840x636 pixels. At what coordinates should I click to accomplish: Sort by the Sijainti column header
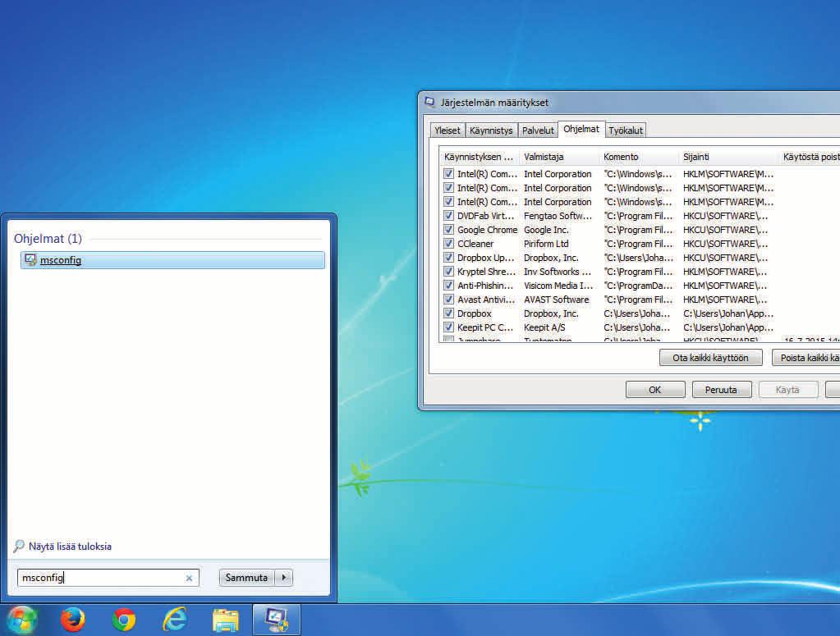pyautogui.click(x=728, y=157)
